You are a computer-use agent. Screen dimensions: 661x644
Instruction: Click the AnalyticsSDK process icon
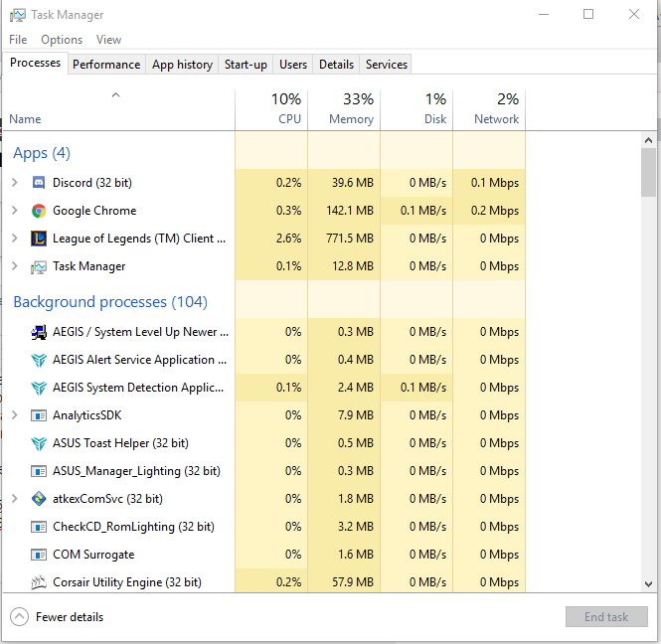pos(39,415)
